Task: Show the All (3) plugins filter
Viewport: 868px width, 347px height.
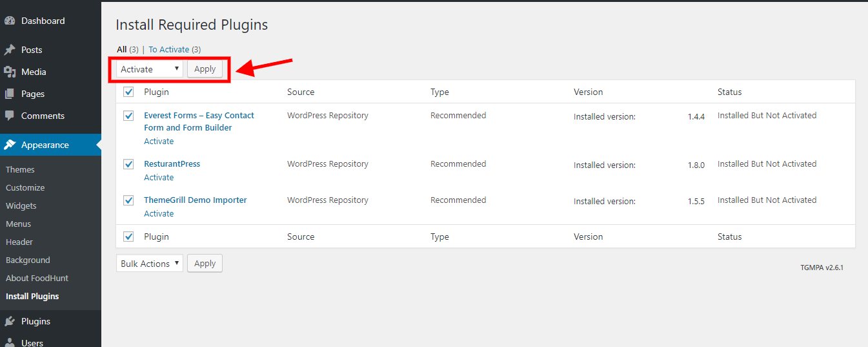Action: coord(128,49)
